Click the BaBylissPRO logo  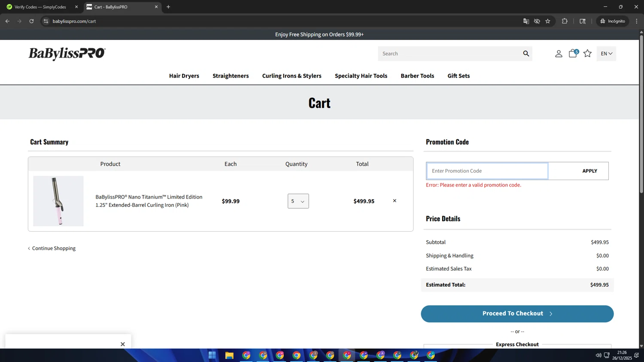(67, 54)
